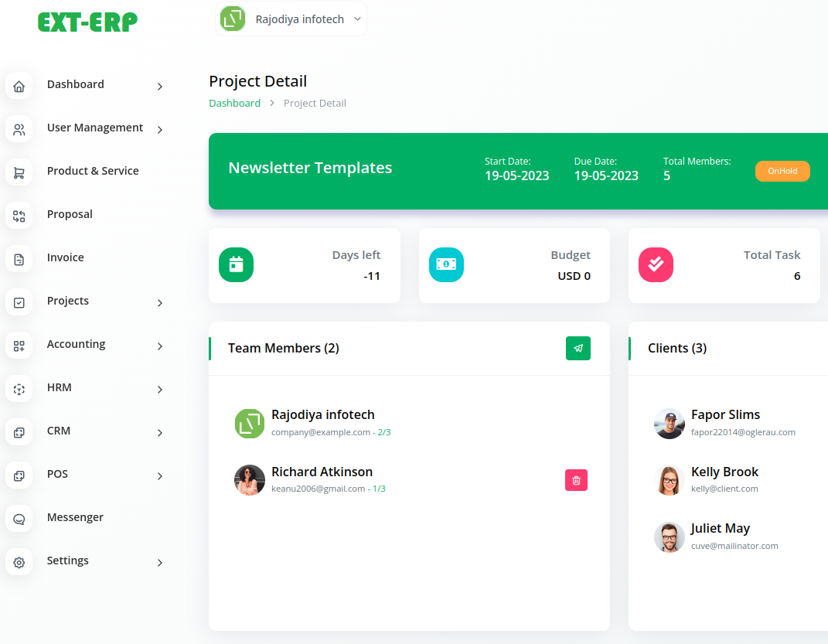Click the Messenger chat bubble icon
828x644 pixels.
tap(19, 519)
